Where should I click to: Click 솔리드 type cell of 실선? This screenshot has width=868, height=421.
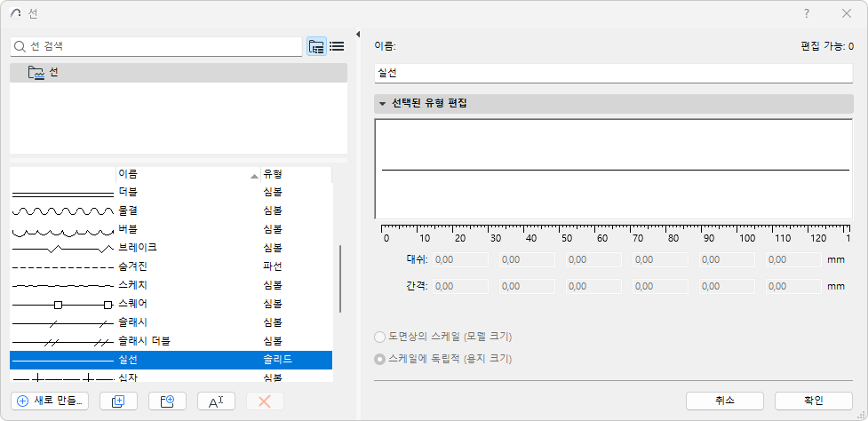pos(278,360)
